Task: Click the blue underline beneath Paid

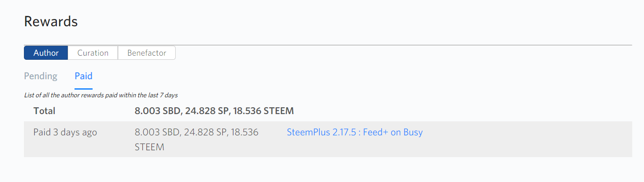Action: (x=84, y=89)
